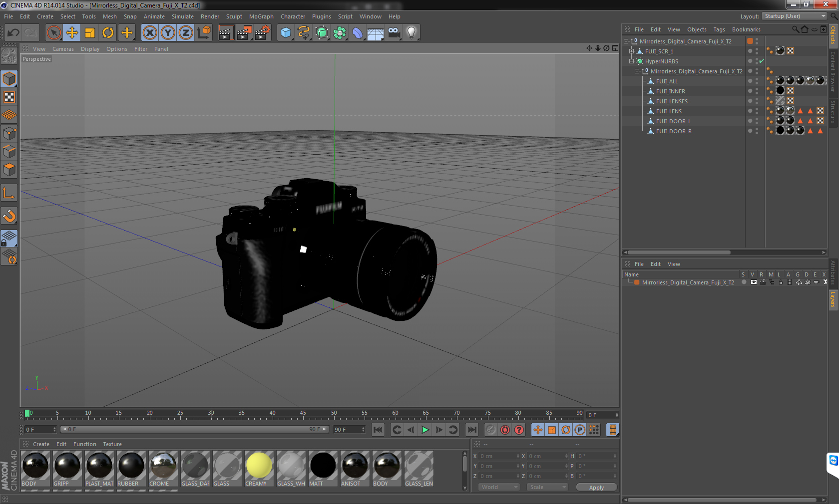The image size is (839, 504).
Task: Select the Live Selection tool
Action: pos(53,33)
